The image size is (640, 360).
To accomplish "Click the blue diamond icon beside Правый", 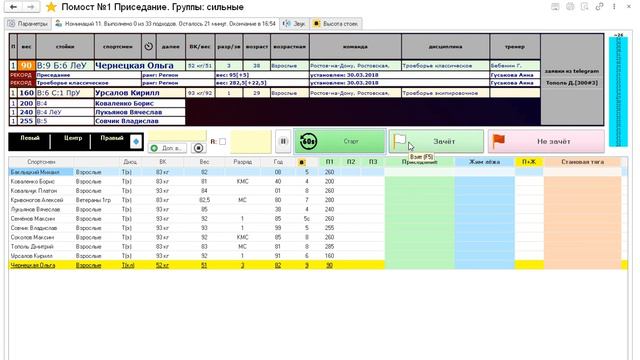I will point(136,142).
